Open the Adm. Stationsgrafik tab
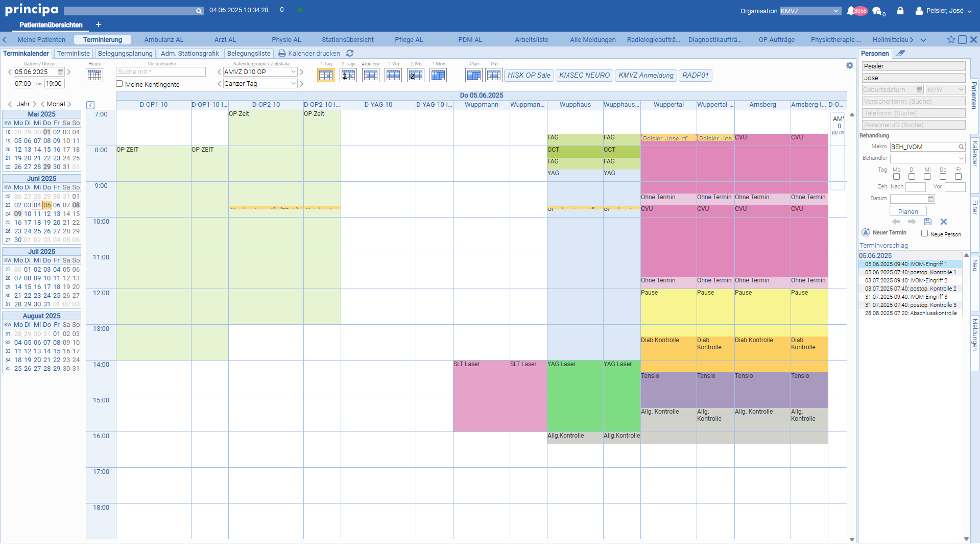The width and height of the screenshot is (980, 551). (x=189, y=53)
